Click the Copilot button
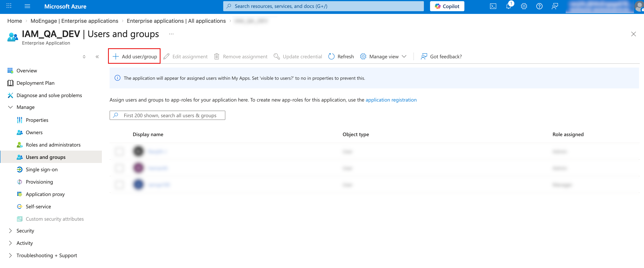This screenshot has height=268, width=644. [447, 6]
